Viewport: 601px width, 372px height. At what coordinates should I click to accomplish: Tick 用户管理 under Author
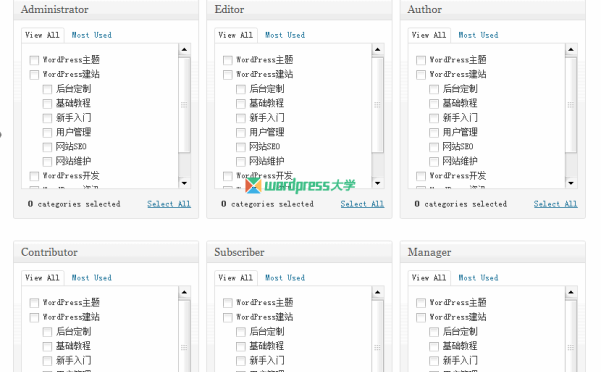pyautogui.click(x=434, y=133)
